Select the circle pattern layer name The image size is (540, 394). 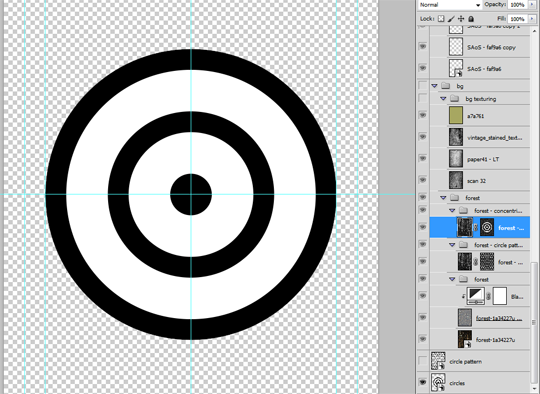click(x=466, y=361)
